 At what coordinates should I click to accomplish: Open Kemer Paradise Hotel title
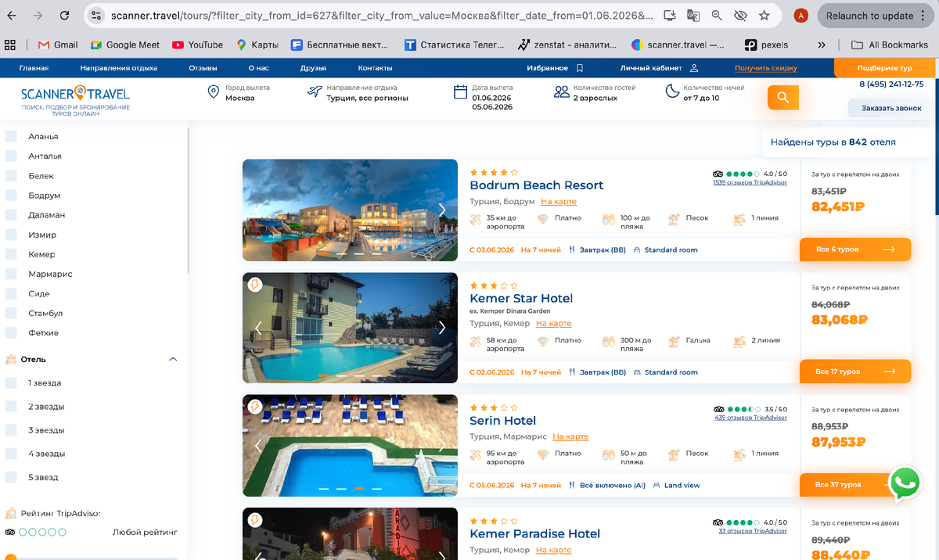point(534,534)
